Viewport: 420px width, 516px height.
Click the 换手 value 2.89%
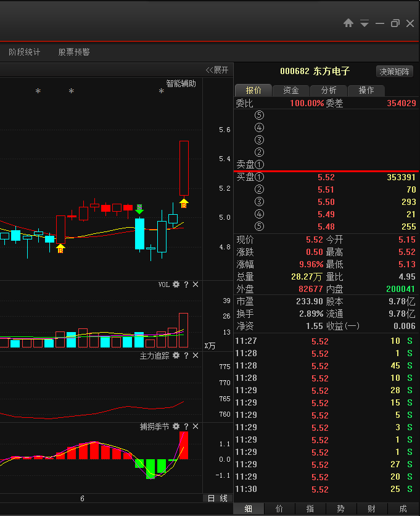[311, 314]
